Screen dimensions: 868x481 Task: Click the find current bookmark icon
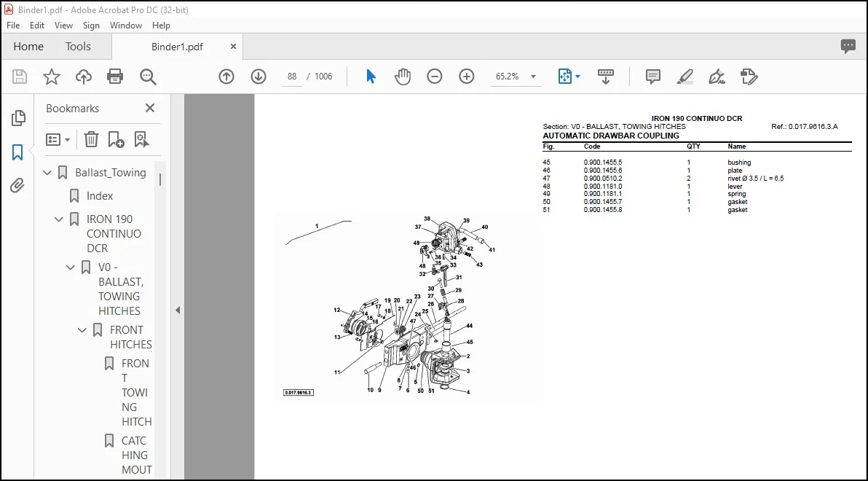tap(142, 139)
